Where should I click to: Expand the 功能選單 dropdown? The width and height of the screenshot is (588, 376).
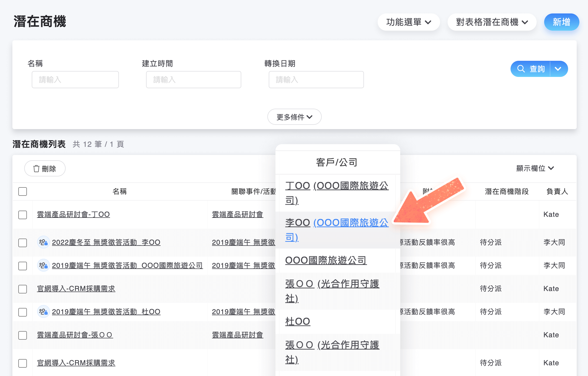pos(409,22)
